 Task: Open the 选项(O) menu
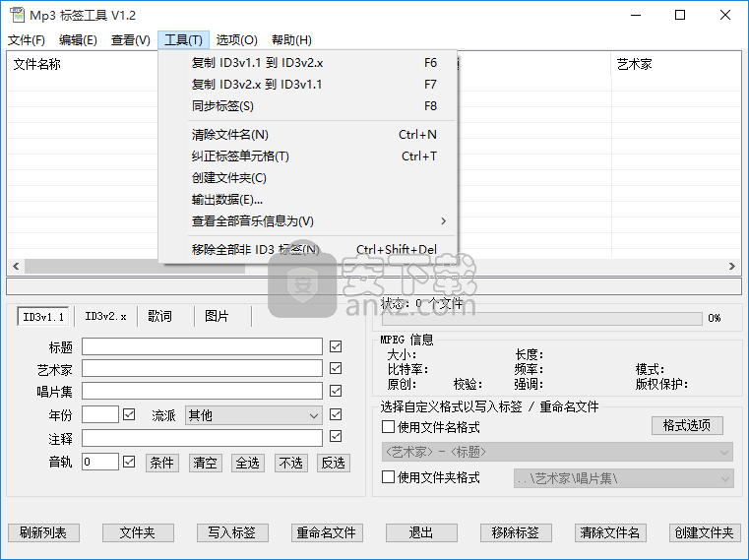[236, 40]
